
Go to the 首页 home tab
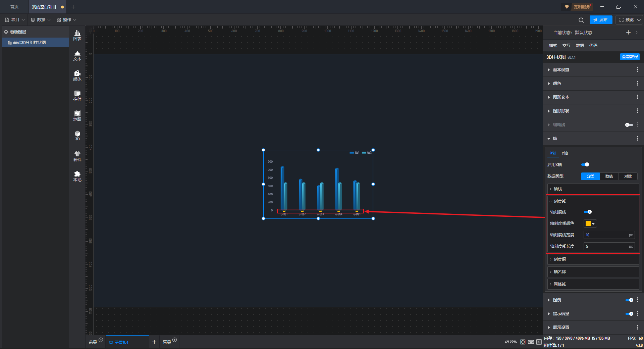tap(14, 7)
